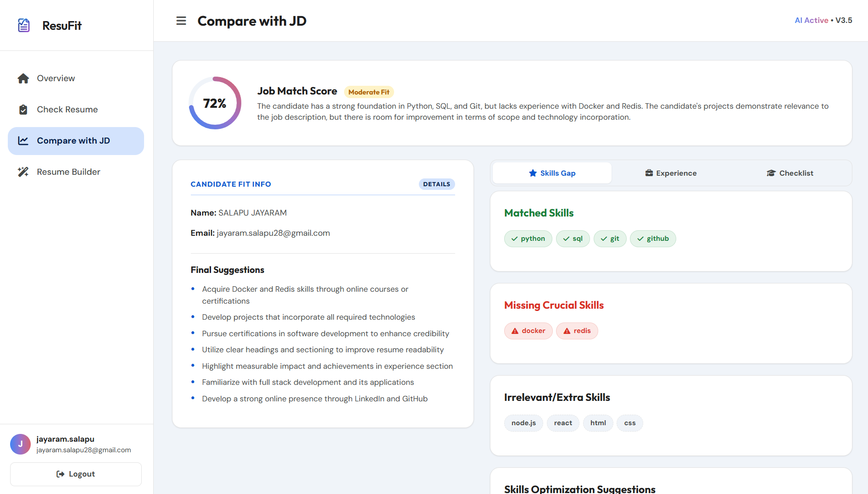Screen dimensions: 868x494
Task: Click the Final Suggestions heading
Action: click(x=228, y=270)
